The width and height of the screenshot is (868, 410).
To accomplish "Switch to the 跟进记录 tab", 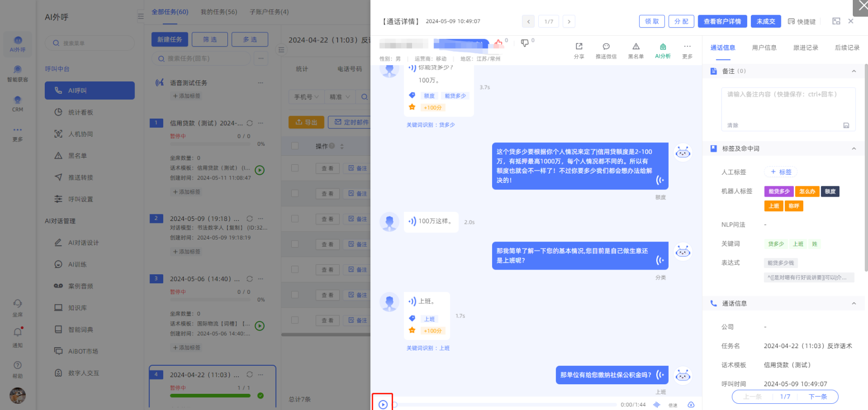I will tap(805, 48).
